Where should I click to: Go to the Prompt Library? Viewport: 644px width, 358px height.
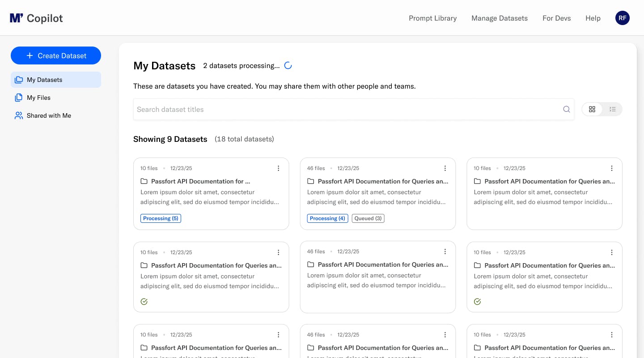432,18
